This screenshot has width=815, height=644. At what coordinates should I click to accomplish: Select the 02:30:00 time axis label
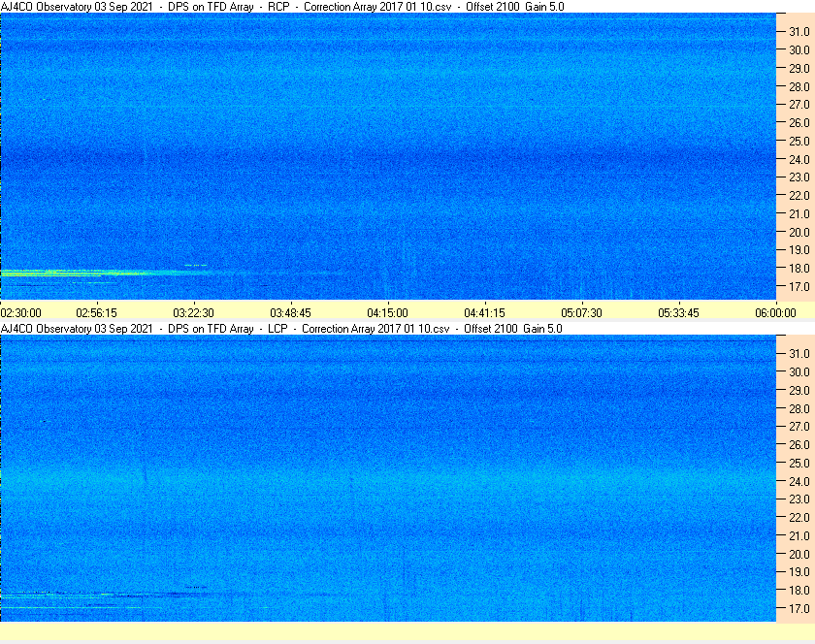[x=20, y=313]
